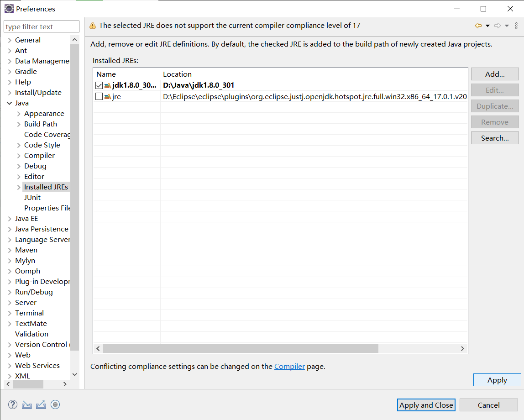Click the Oomph preference recorder icon

pos(55,404)
